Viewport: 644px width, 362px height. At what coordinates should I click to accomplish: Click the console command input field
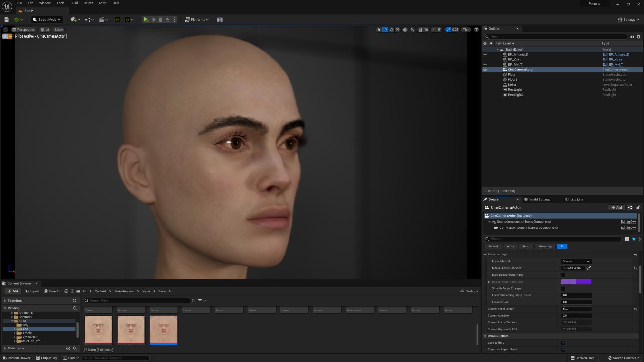click(116, 358)
